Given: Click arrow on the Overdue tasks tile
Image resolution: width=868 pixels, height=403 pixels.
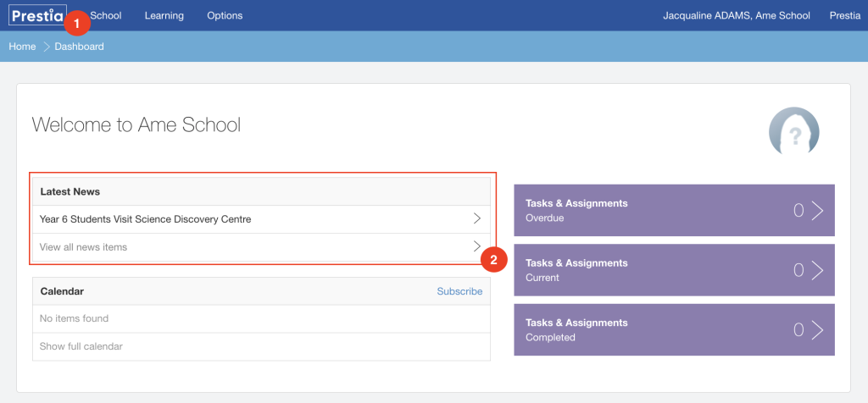Looking at the screenshot, I should click(818, 211).
